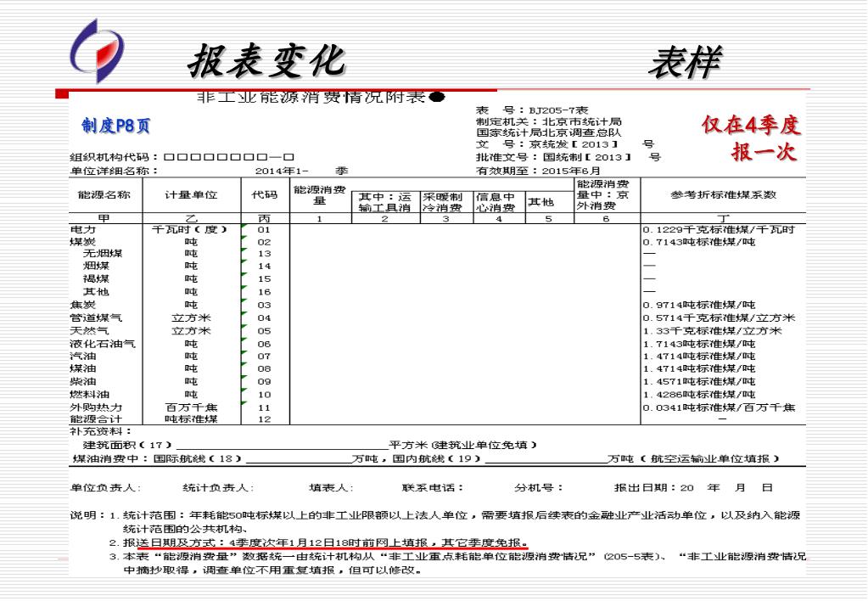868x601 pixels.
Task: Click the red and blue statistics bureau logo
Action: [97, 51]
